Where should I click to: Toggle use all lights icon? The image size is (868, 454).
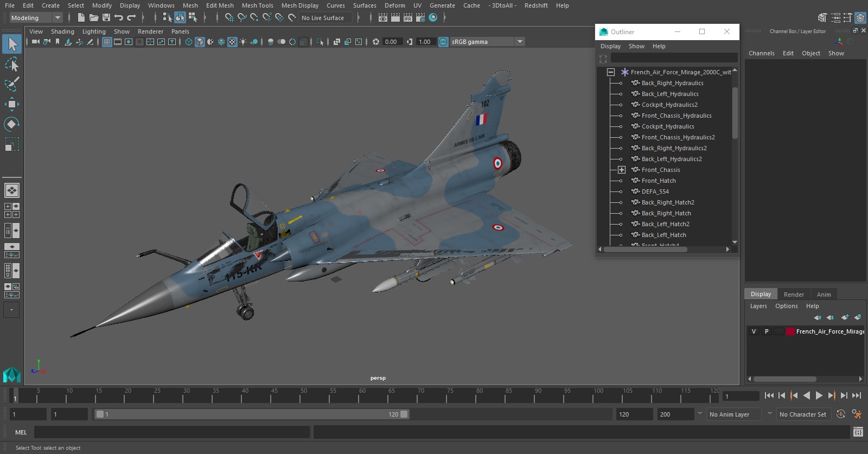[243, 42]
